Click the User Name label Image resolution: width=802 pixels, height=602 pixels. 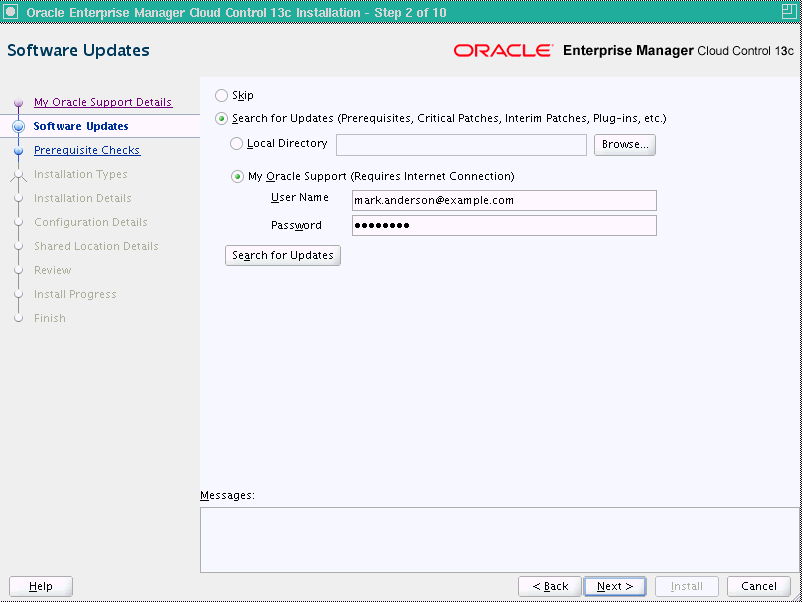coord(300,197)
